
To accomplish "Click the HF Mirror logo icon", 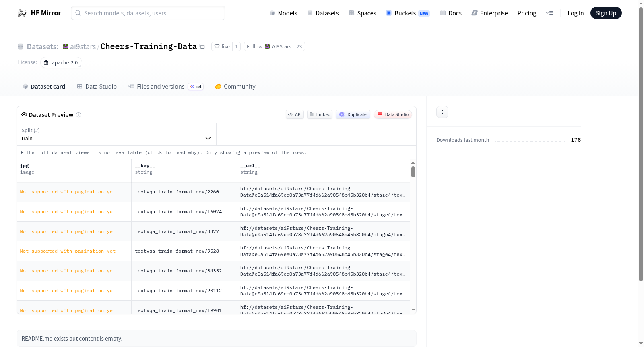I will (22, 13).
